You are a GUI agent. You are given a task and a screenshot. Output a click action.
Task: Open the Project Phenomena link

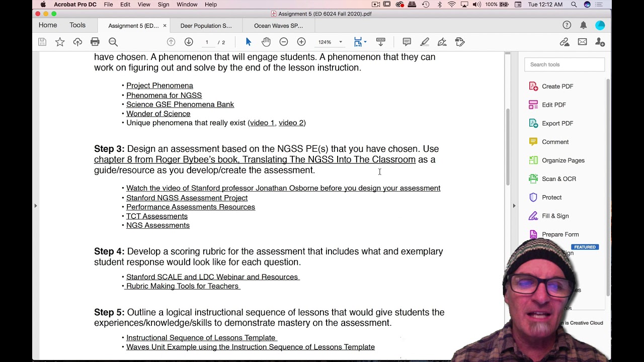(159, 86)
